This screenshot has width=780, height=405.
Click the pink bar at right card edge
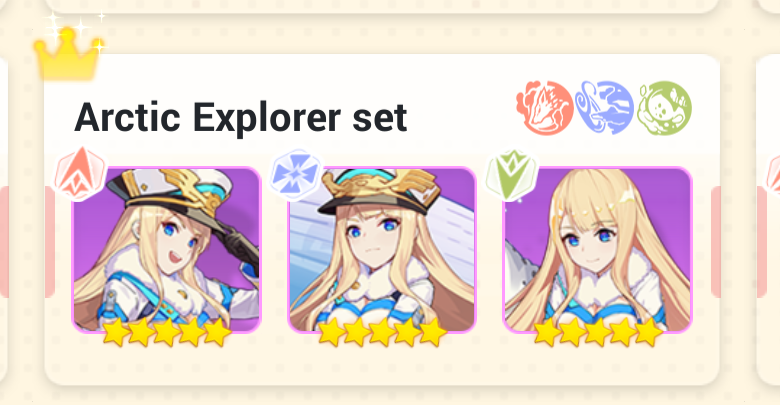pyautogui.click(x=716, y=242)
